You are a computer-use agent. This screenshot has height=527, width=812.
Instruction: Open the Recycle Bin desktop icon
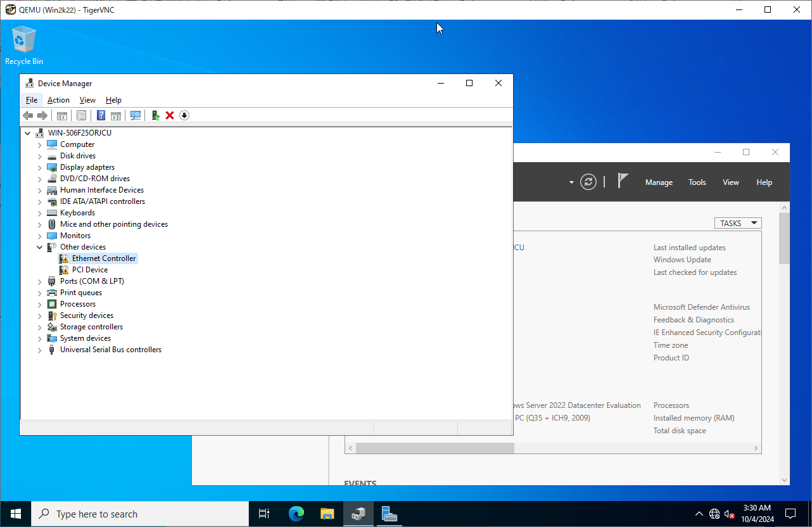point(24,46)
